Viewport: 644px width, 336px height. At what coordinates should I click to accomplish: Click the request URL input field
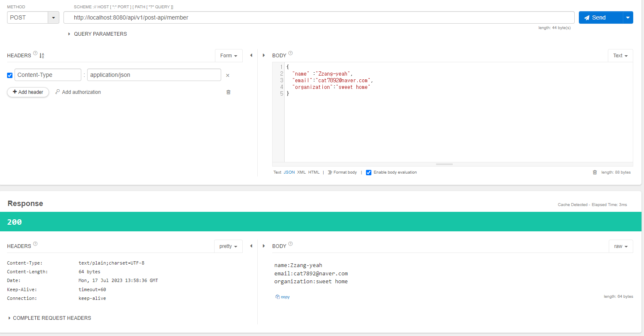pyautogui.click(x=319, y=17)
